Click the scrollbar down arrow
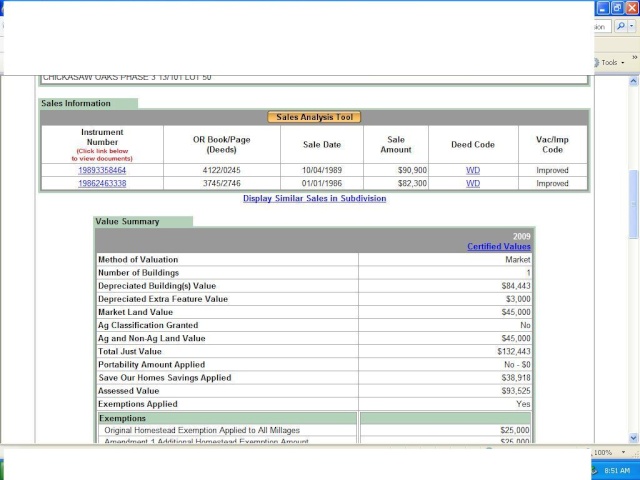This screenshot has width=640, height=480. pos(633,438)
